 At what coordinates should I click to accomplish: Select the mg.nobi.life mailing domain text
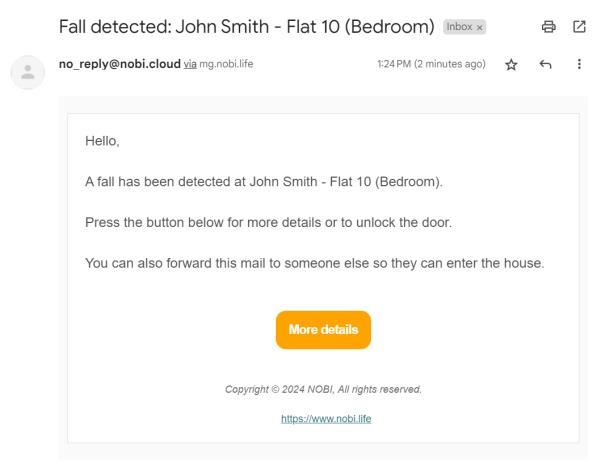click(x=226, y=64)
